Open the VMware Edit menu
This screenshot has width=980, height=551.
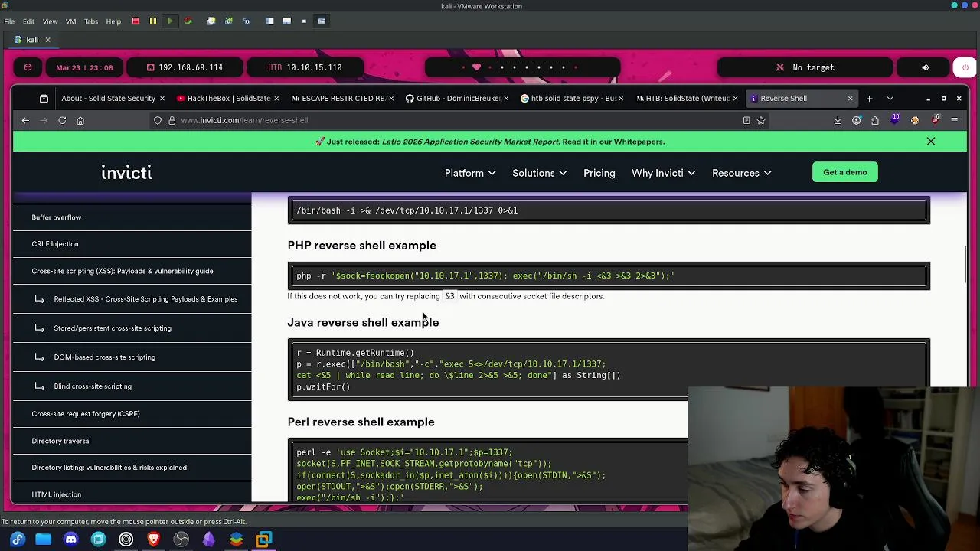(28, 21)
